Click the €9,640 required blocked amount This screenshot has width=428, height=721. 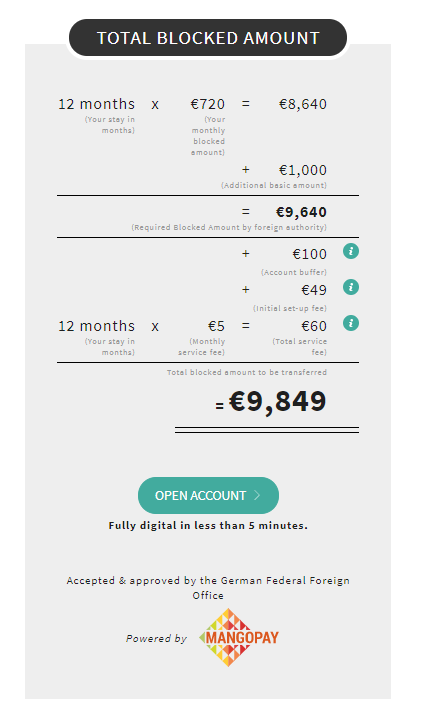tap(301, 212)
